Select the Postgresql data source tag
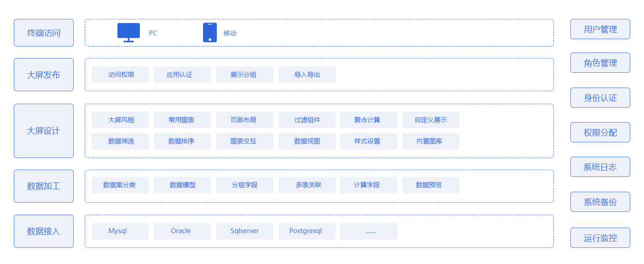 pyautogui.click(x=307, y=231)
